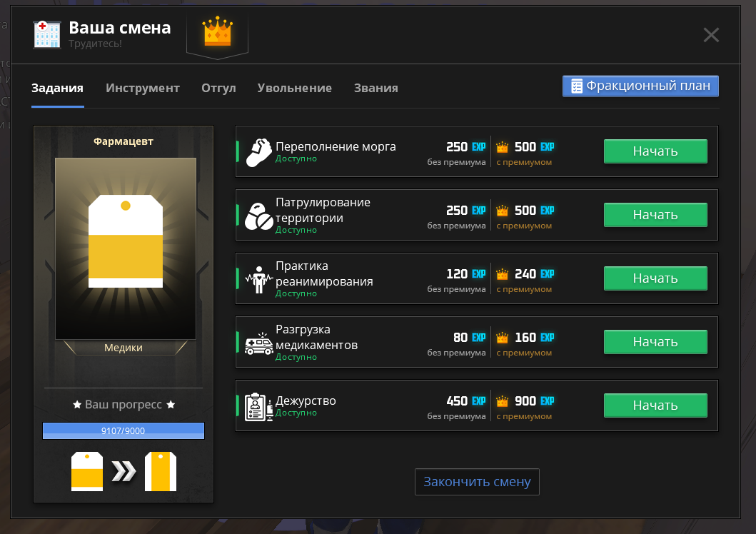Click the 9107/9000 progress bar
Viewport: 756px width, 534px height.
pos(124,430)
